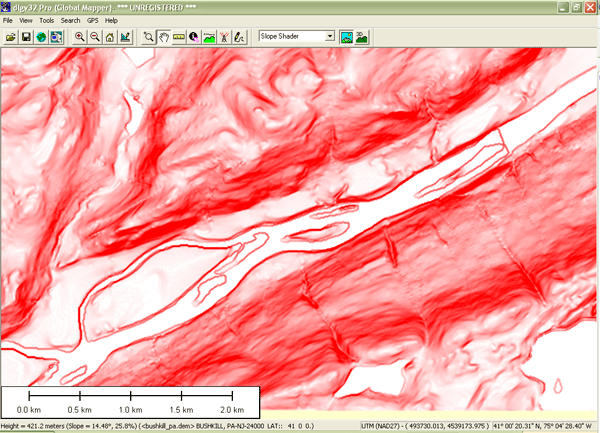Open the File menu
The width and height of the screenshot is (600, 433).
tap(8, 20)
